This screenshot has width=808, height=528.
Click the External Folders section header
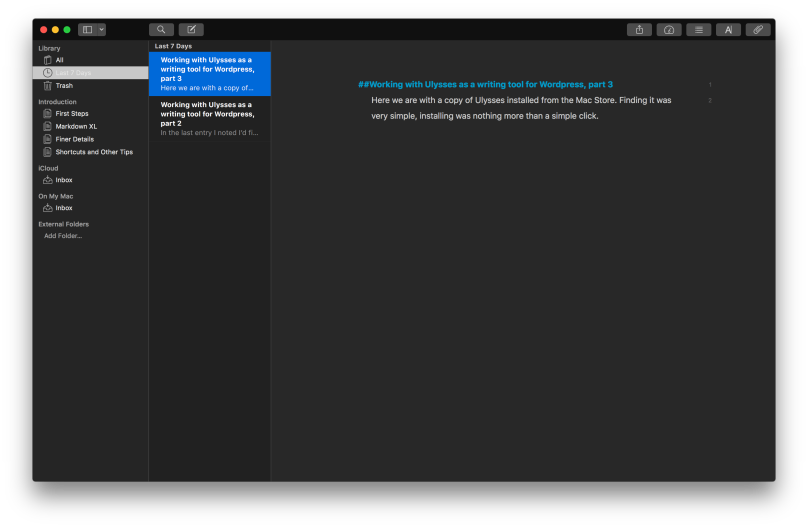(x=63, y=224)
